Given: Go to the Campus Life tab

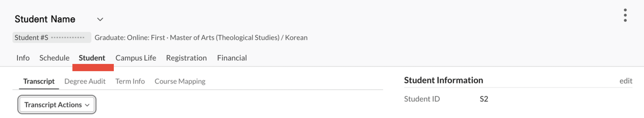Looking at the screenshot, I should (136, 58).
